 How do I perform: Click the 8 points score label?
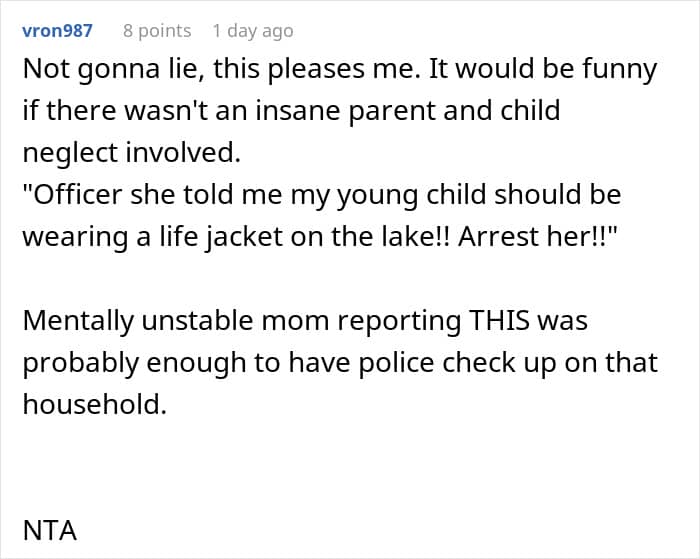click(x=157, y=31)
